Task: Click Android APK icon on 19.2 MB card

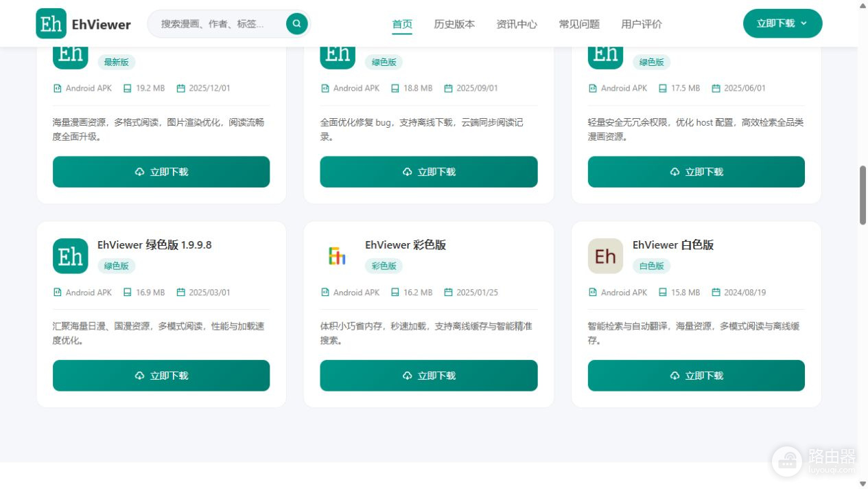Action: click(x=58, y=88)
